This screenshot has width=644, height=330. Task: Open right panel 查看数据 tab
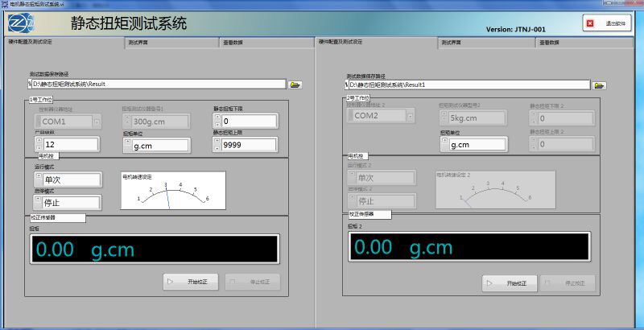[x=550, y=42]
